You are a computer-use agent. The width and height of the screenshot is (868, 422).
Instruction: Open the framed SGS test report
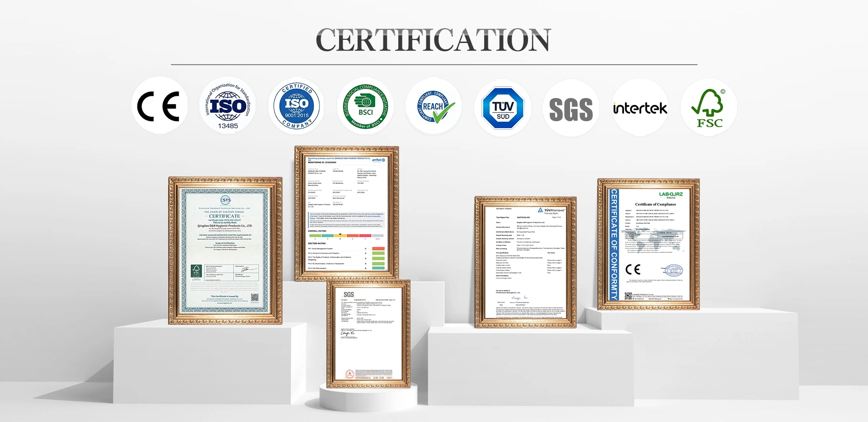368,334
